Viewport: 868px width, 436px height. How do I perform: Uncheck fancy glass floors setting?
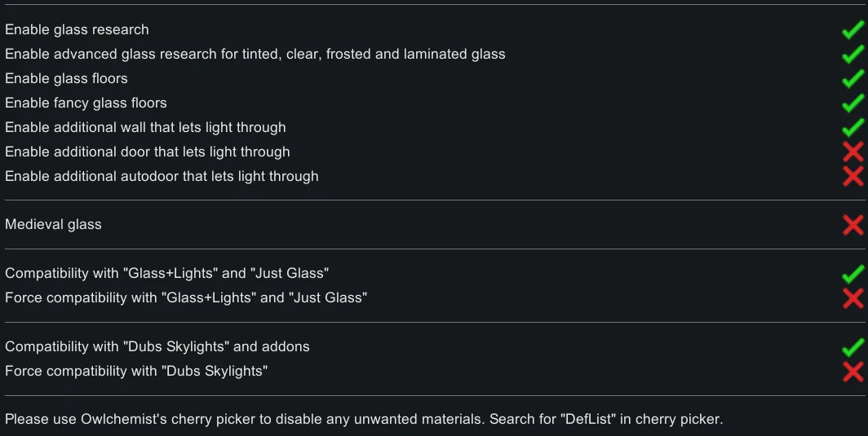pos(852,103)
